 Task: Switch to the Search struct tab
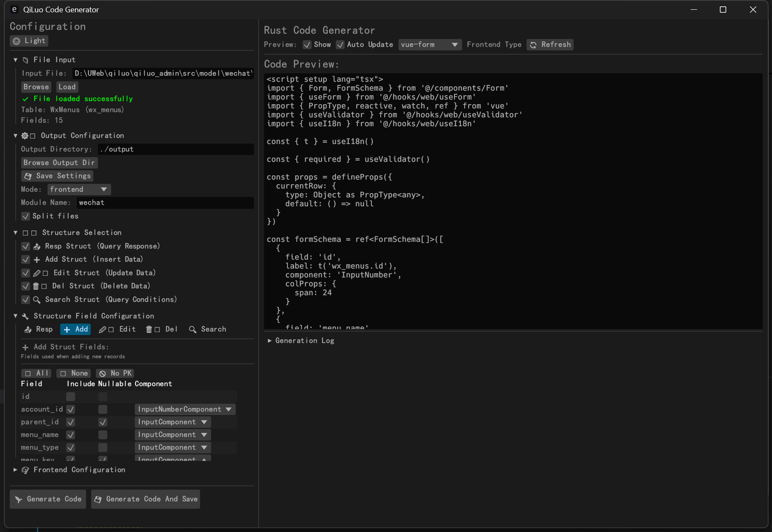pos(208,330)
